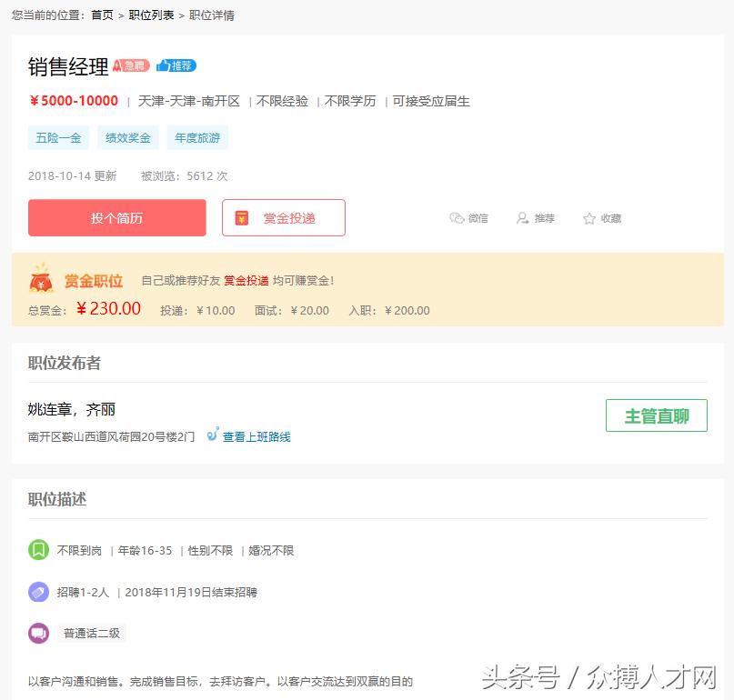Click the 推荐 person-share icon
This screenshot has width=734, height=700.
tap(521, 218)
